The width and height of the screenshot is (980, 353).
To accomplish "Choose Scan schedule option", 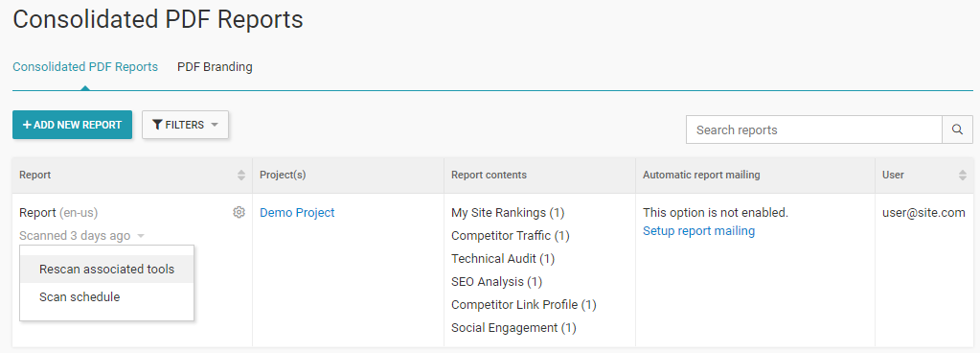I will [x=107, y=296].
